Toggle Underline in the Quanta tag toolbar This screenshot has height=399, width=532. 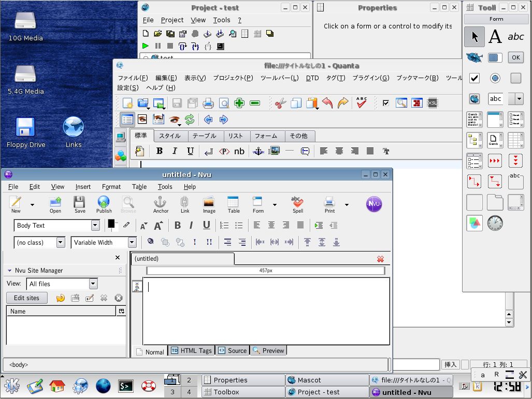tap(190, 151)
